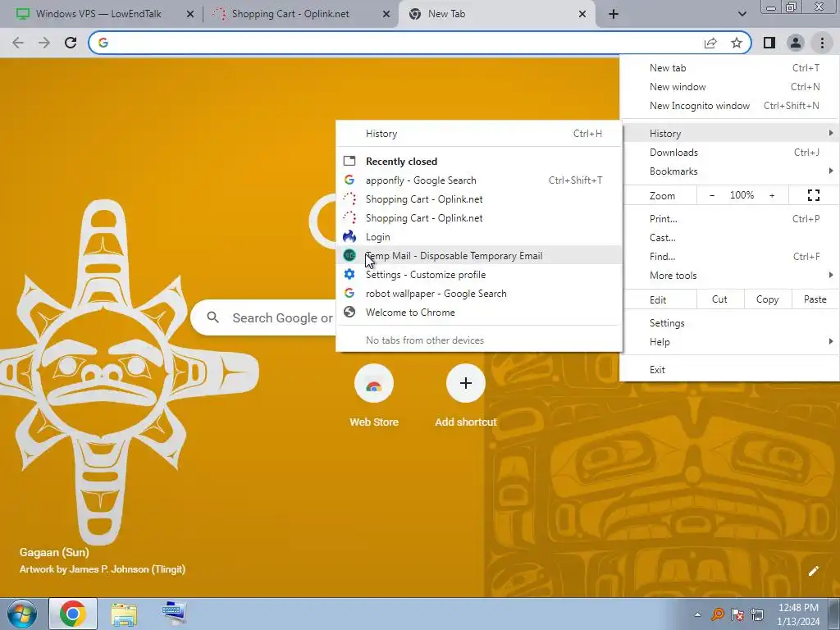Open the Windows Start button
This screenshot has height=630, width=840.
[x=21, y=614]
